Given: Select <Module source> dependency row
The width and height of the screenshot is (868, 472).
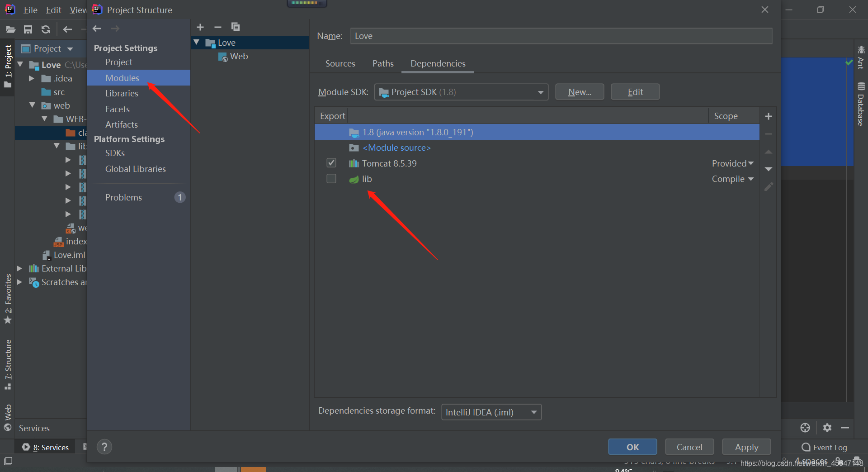Looking at the screenshot, I should (x=537, y=148).
